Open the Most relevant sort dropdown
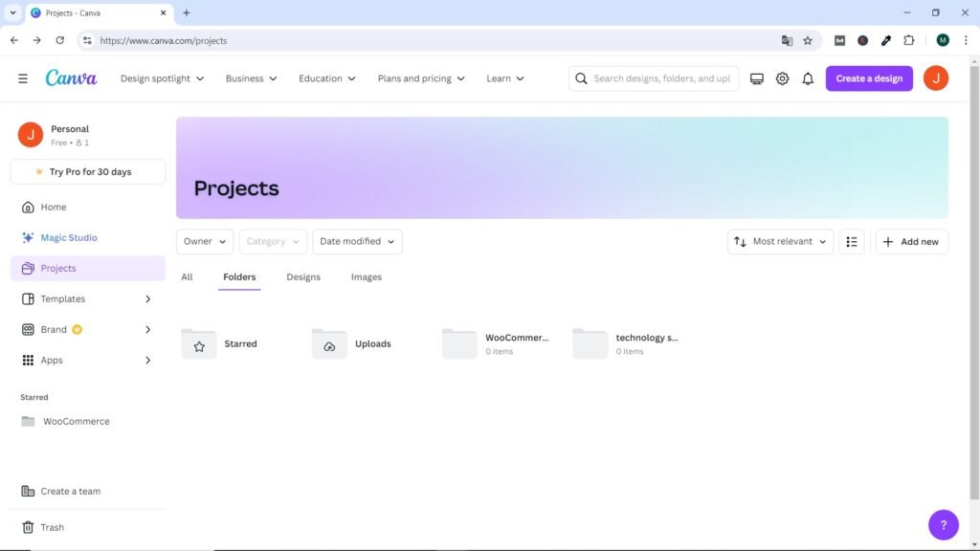 pyautogui.click(x=780, y=242)
